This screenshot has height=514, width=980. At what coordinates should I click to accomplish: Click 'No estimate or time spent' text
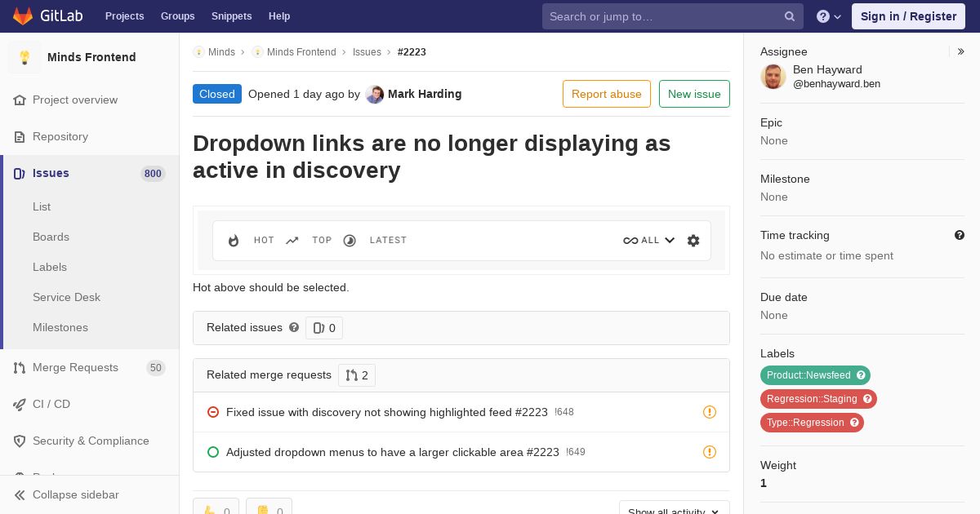click(x=826, y=255)
